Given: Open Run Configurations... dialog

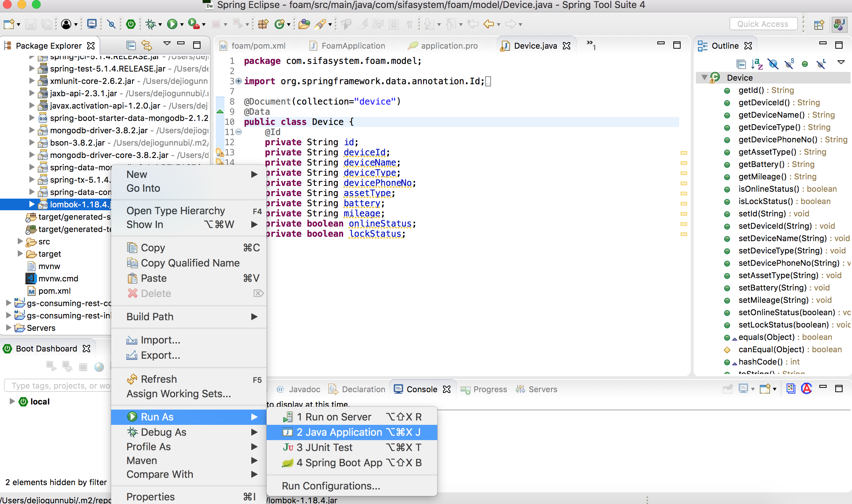Looking at the screenshot, I should click(352, 486).
